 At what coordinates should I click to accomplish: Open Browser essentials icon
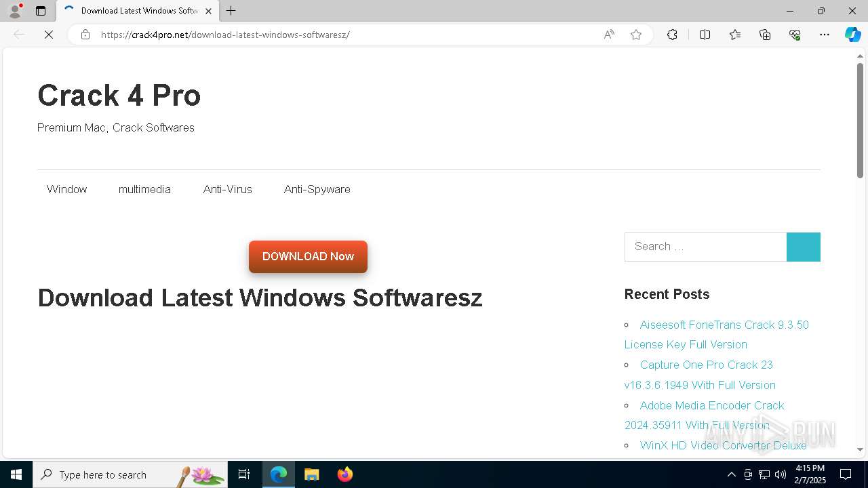(795, 35)
